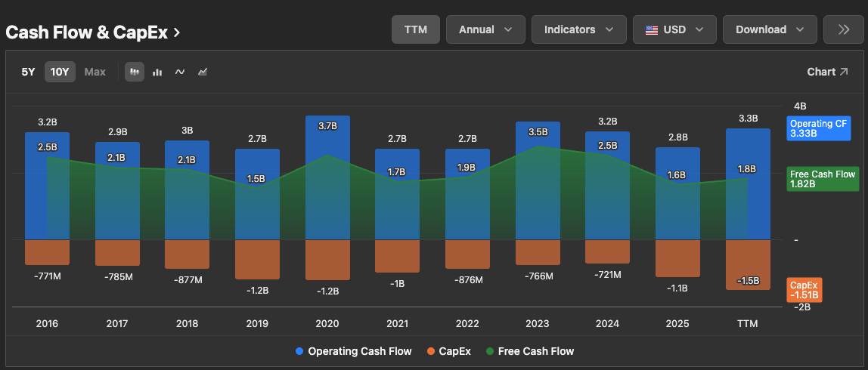Click the TTM CapEx orange bar
This screenshot has width=868, height=370.
[x=748, y=264]
